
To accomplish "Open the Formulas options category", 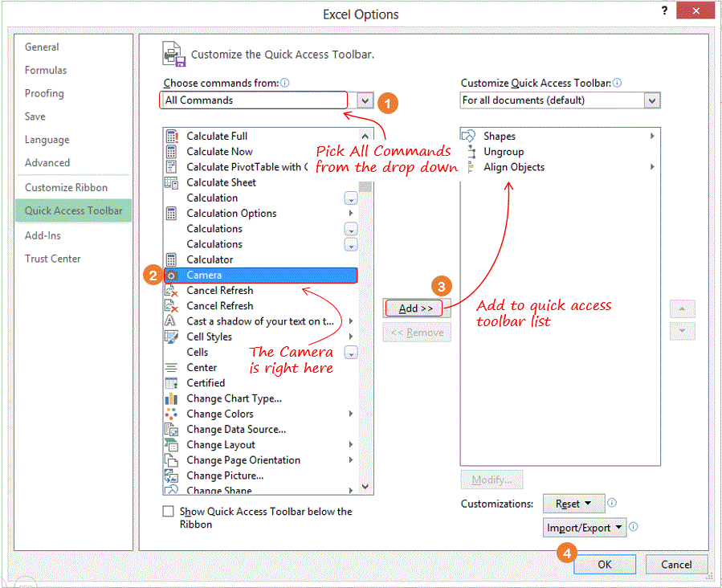I will point(46,71).
